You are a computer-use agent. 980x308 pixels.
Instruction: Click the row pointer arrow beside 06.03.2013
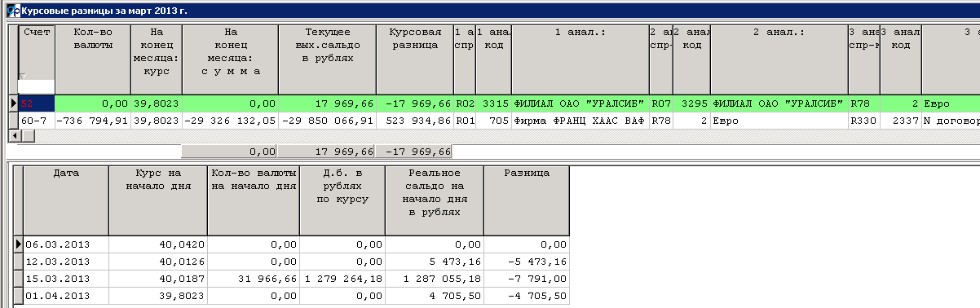pyautogui.click(x=19, y=244)
